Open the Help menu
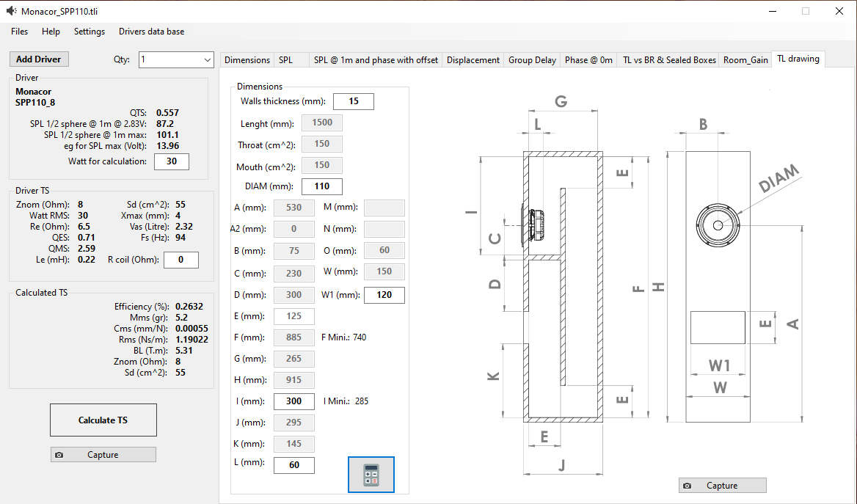 [x=51, y=32]
